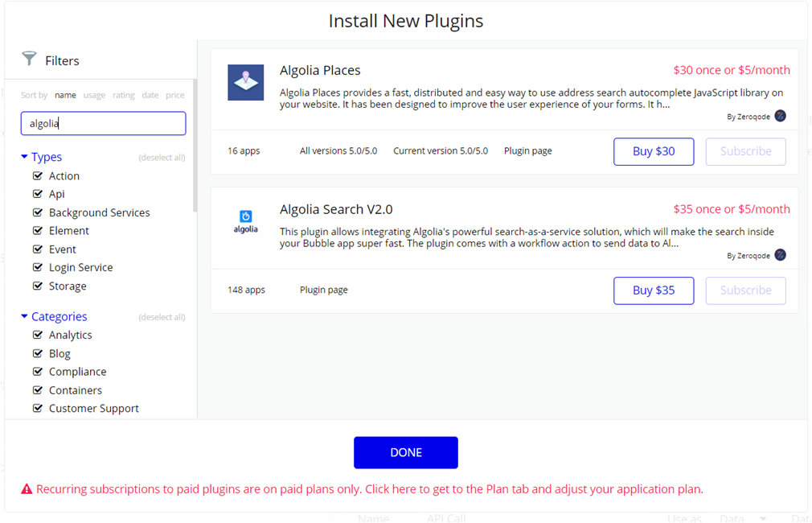Click Buy $30 for Algolia Places
The height and width of the screenshot is (523, 812).
tap(654, 151)
